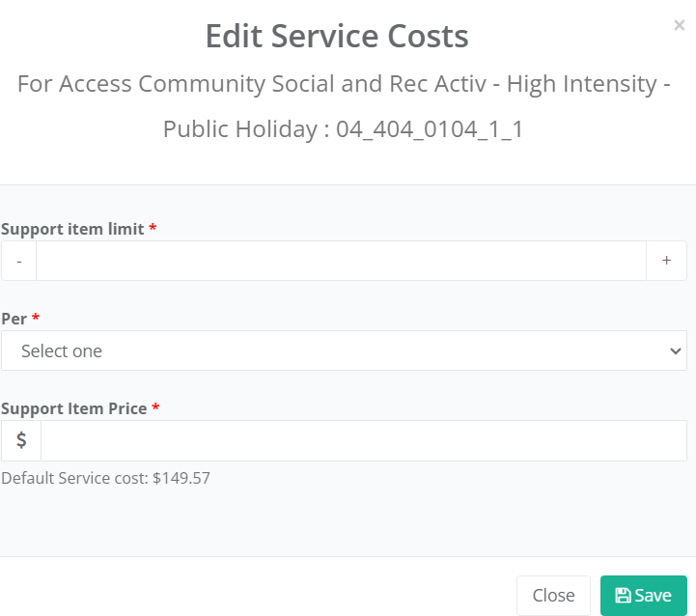Image resolution: width=696 pixels, height=616 pixels.
Task: Click the red asterisk beside Support Item Price
Action: 155,406
